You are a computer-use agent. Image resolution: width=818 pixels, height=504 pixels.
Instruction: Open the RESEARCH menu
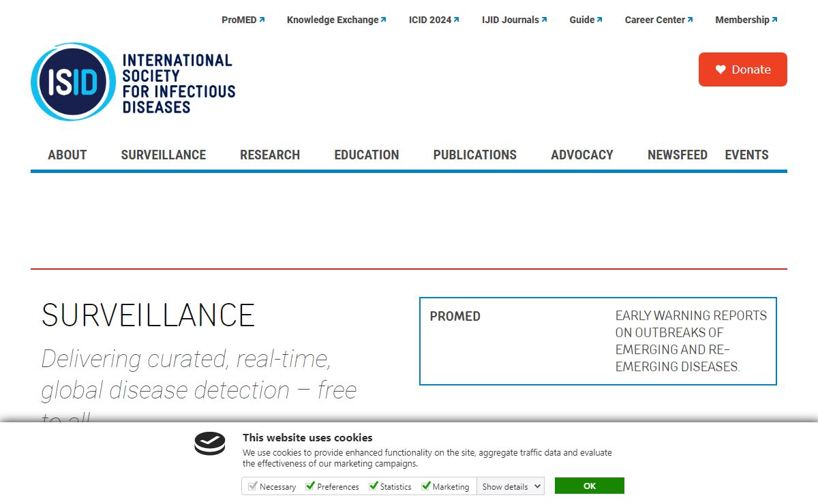[x=270, y=155]
